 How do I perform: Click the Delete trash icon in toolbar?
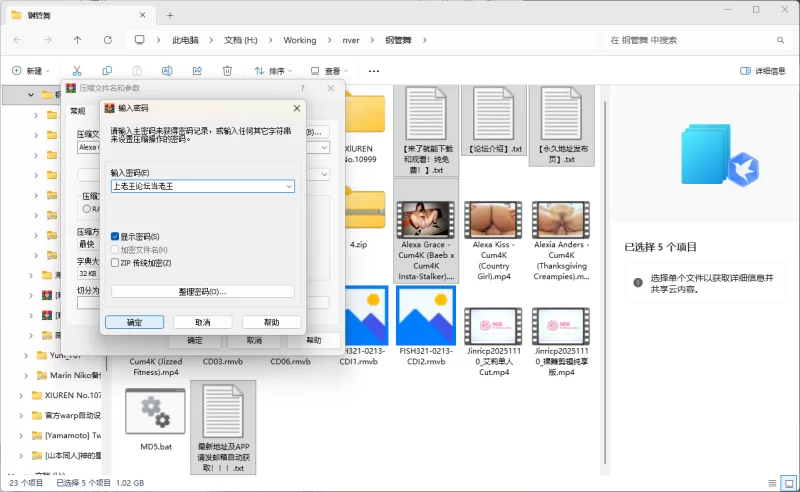[227, 71]
